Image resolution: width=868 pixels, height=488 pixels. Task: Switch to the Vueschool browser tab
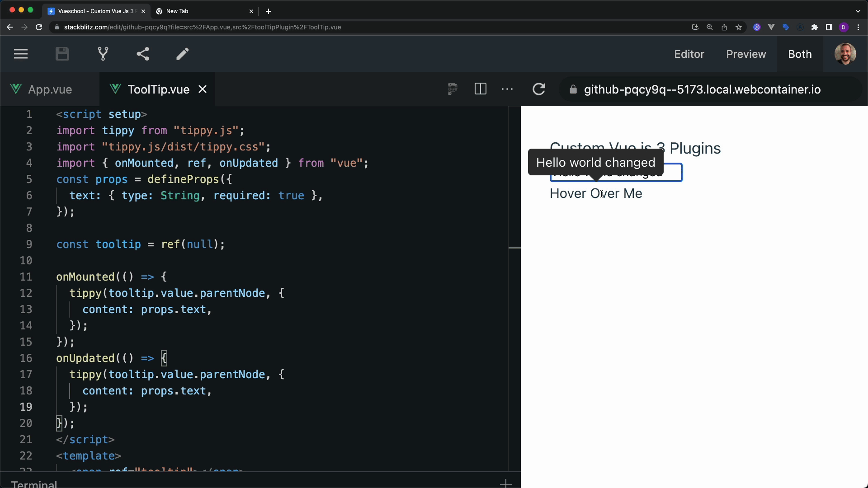click(x=96, y=11)
